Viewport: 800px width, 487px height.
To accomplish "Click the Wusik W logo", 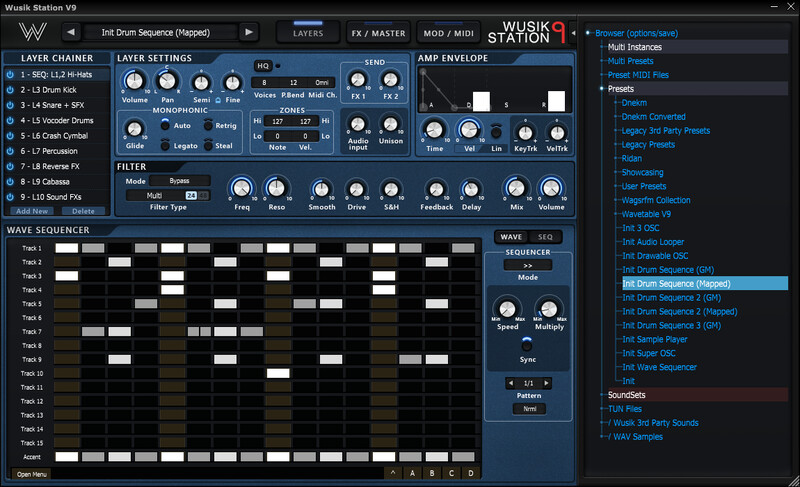I will coord(33,32).
